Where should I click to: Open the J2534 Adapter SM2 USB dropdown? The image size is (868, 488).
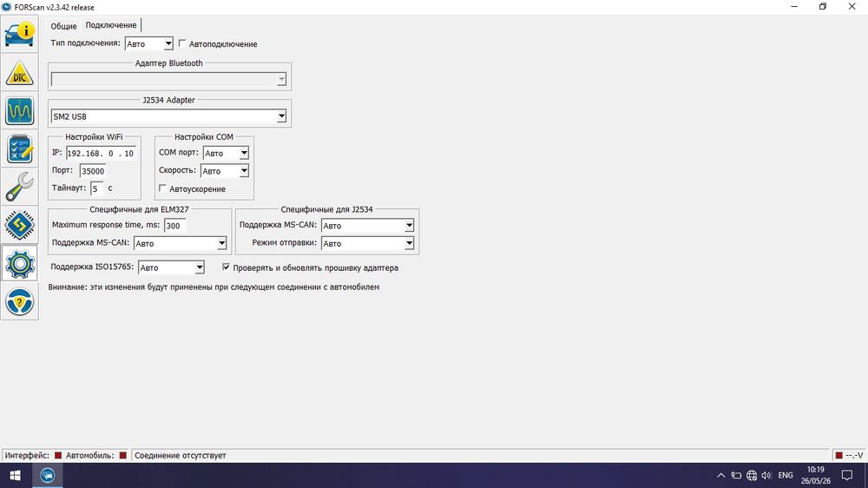(168, 116)
